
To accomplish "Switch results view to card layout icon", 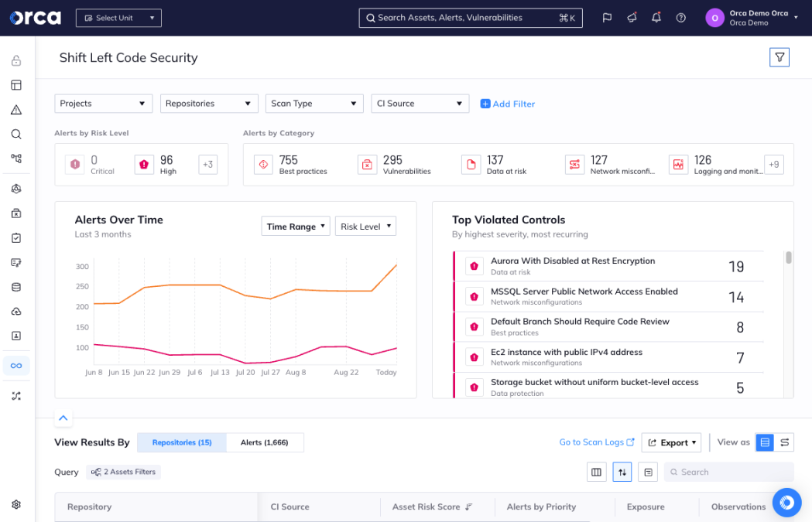I will pyautogui.click(x=785, y=442).
